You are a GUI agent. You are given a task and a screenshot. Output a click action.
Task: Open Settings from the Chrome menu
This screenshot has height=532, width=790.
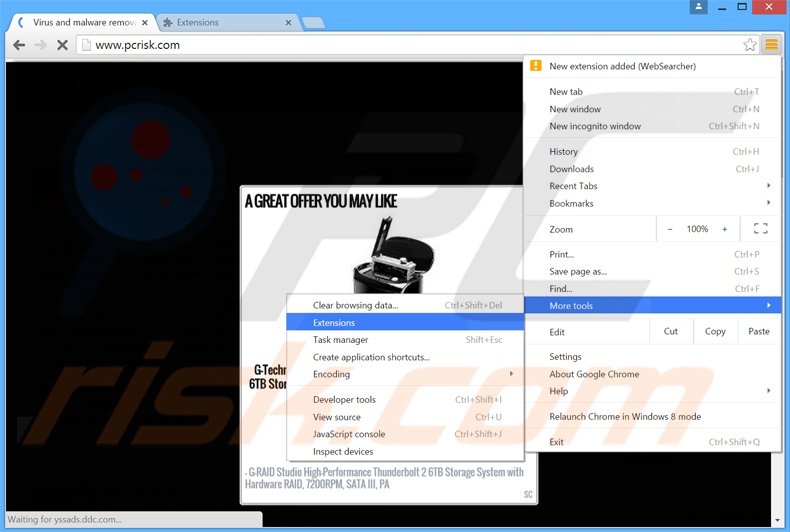pos(653,357)
